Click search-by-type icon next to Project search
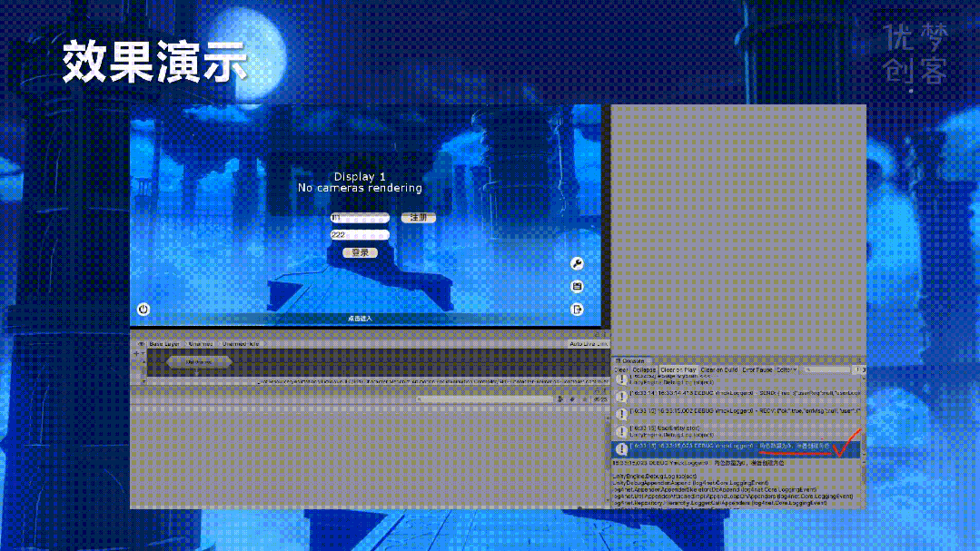The width and height of the screenshot is (980, 551). point(560,399)
